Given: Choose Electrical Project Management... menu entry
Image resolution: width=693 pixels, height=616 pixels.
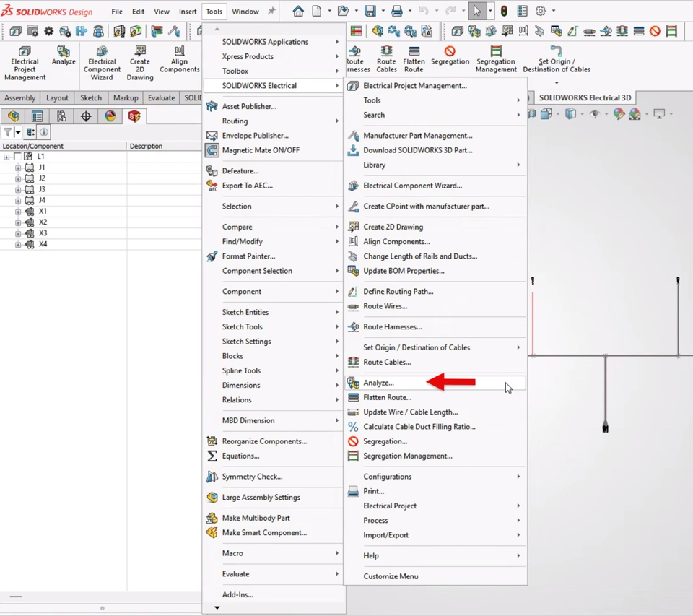Looking at the screenshot, I should point(435,86).
